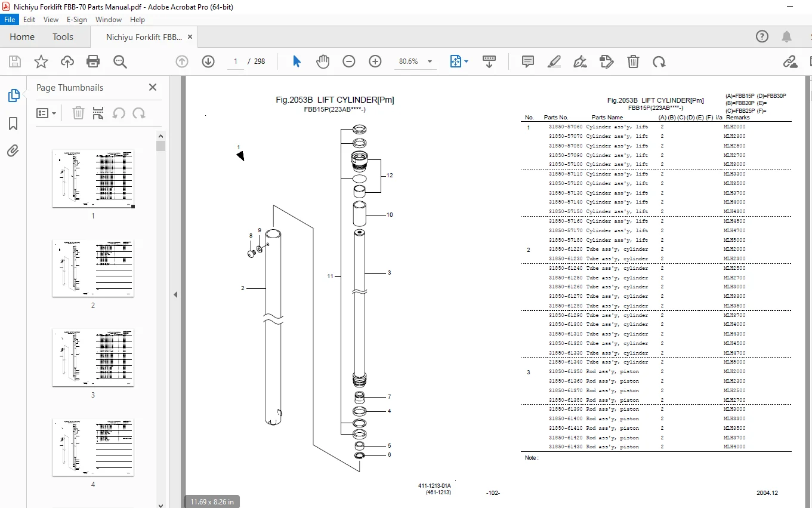
Task: Open the Fill & Sign pen tool
Action: coord(580,61)
